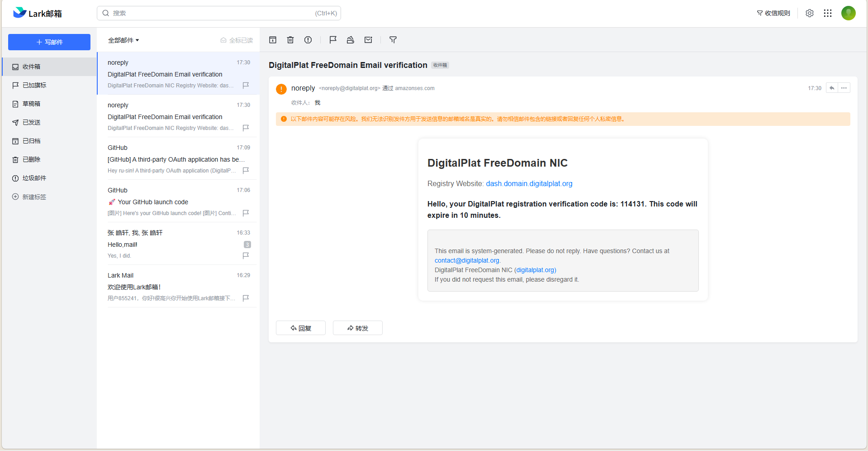Open settings gear in top bar
The height and width of the screenshot is (451, 868).
(809, 13)
